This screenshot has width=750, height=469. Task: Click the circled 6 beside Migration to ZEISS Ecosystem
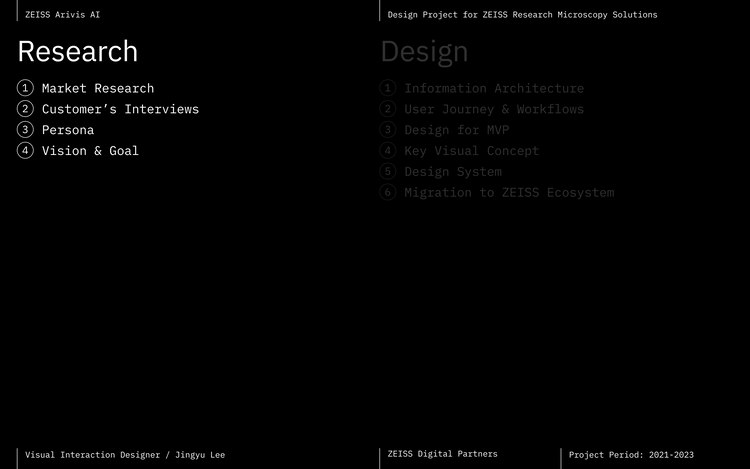pyautogui.click(x=388, y=192)
